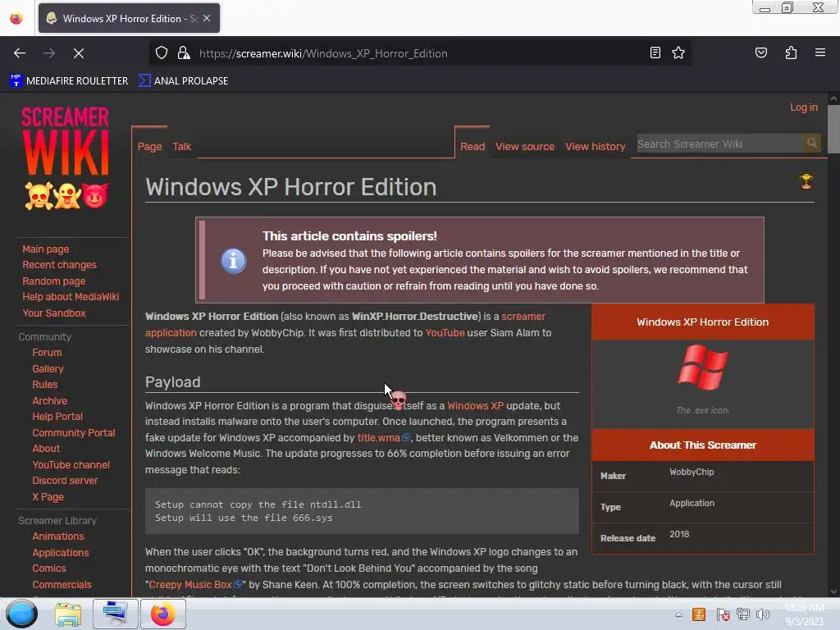Open the X Page link
Screen dimensions: 840x630
[x=48, y=496]
